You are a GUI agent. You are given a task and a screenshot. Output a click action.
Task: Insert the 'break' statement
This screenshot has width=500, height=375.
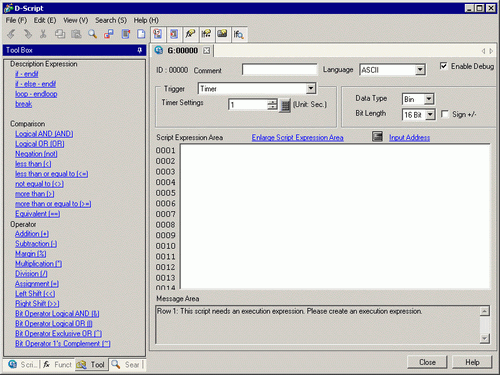(x=23, y=104)
